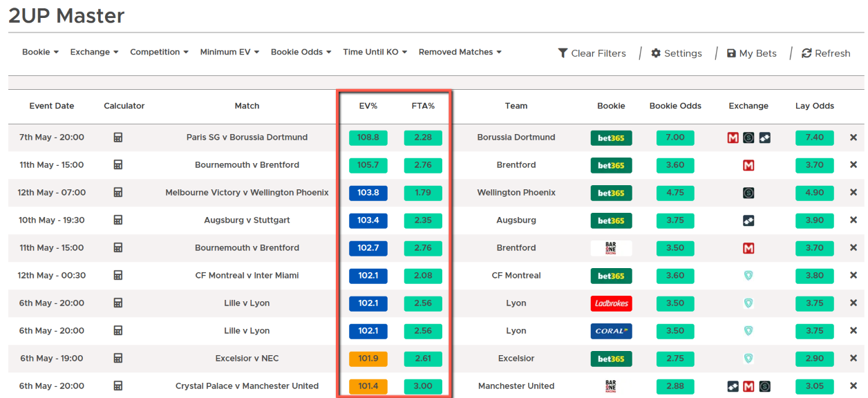Refresh the match list
The width and height of the screenshot is (868, 398).
tap(826, 53)
